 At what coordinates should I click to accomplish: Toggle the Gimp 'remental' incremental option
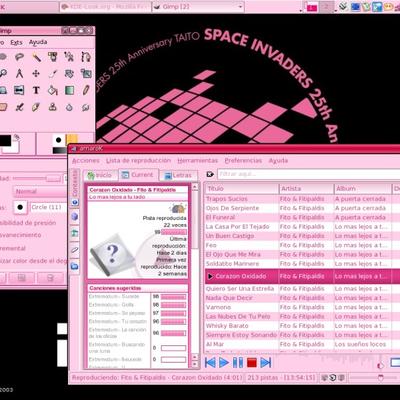tap(13, 248)
